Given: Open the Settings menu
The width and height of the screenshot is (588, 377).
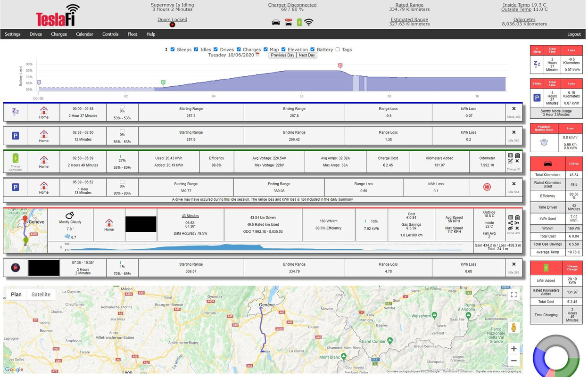Looking at the screenshot, I should (13, 34).
